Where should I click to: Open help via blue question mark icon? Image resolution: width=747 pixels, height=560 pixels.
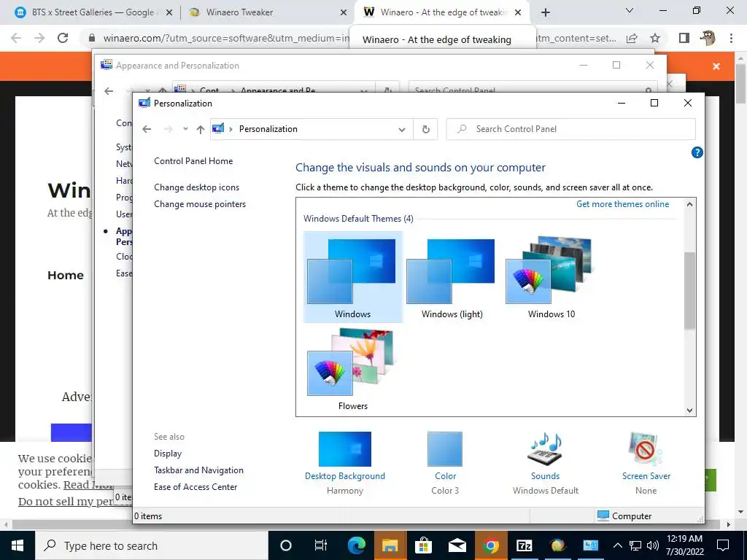tap(697, 152)
